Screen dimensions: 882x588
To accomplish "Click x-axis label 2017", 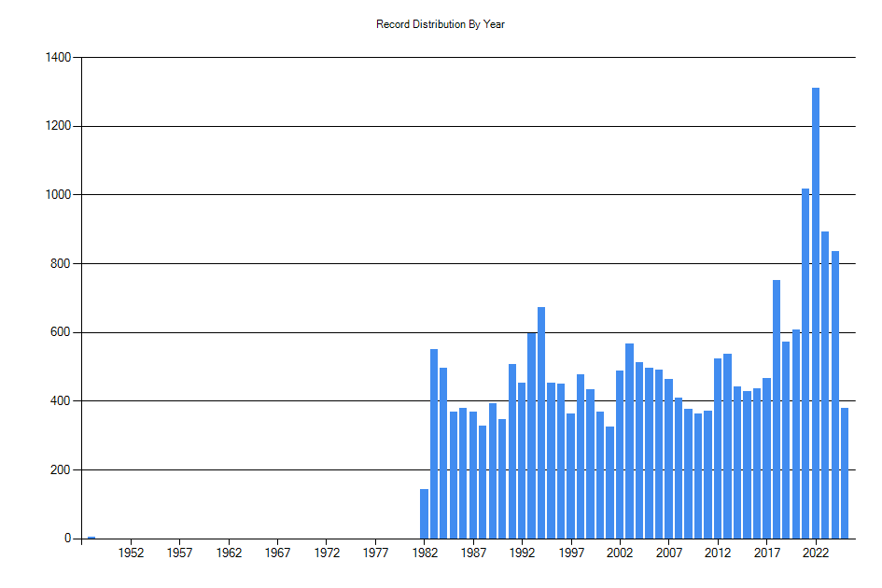I will click(x=766, y=553).
